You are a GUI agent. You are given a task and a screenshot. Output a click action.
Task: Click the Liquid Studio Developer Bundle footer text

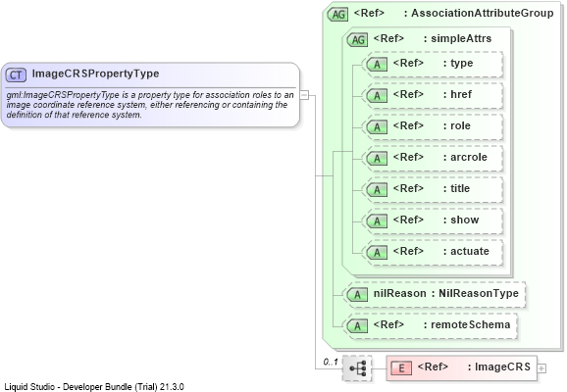[94, 387]
